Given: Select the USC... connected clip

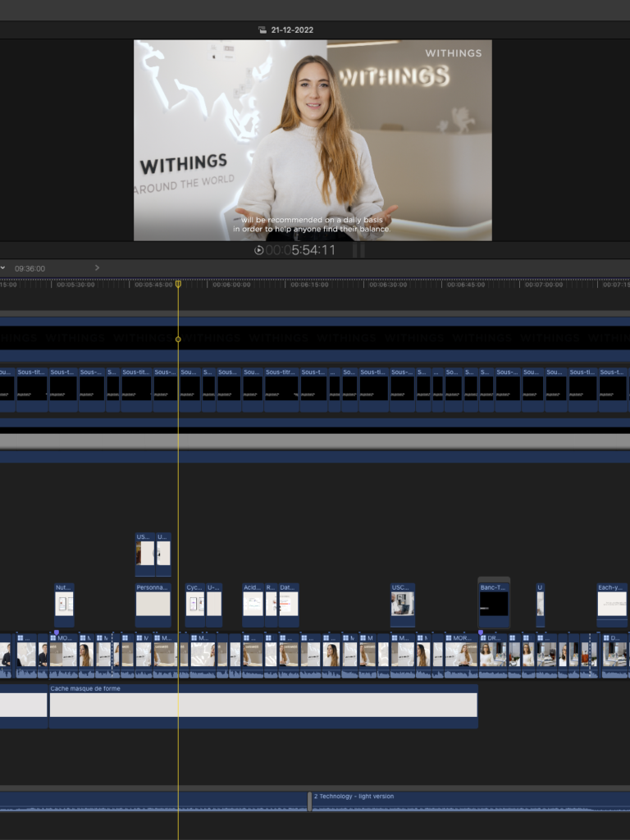Looking at the screenshot, I should [x=402, y=605].
